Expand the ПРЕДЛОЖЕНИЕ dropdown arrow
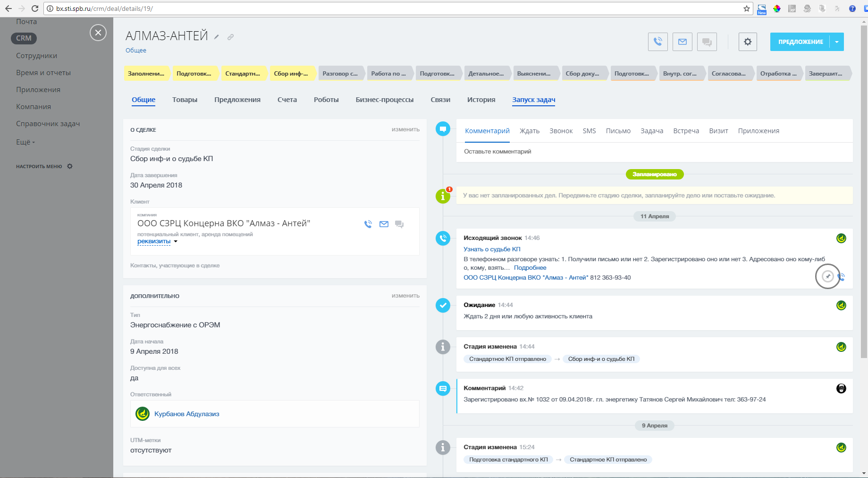This screenshot has width=868, height=478. point(837,42)
